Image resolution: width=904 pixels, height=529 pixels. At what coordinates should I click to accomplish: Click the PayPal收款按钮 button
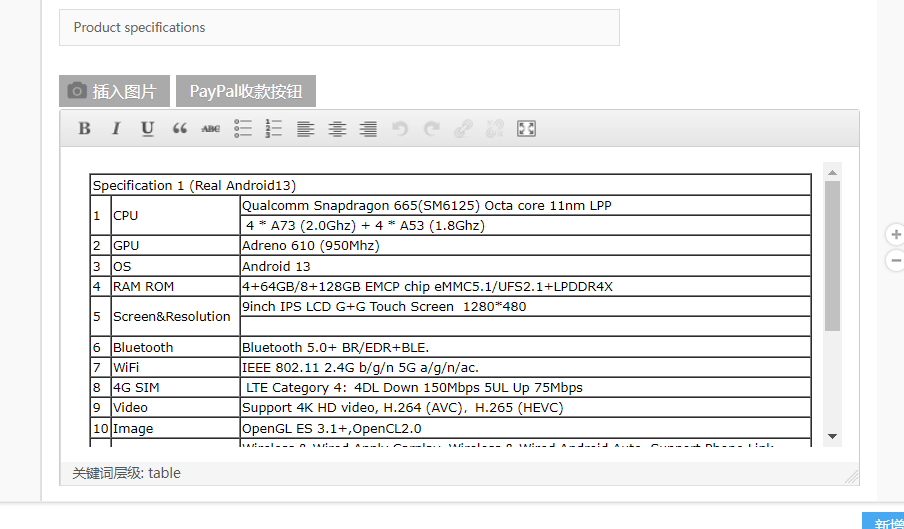coord(246,91)
